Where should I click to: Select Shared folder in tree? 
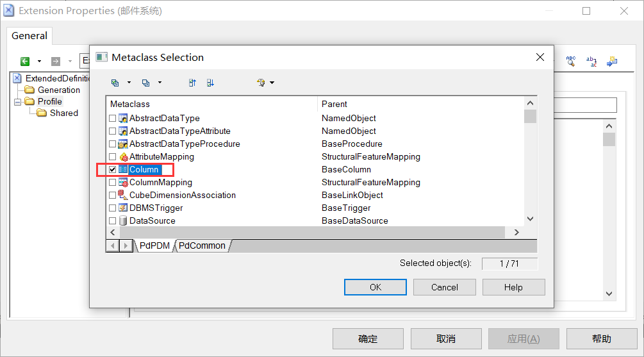point(63,113)
